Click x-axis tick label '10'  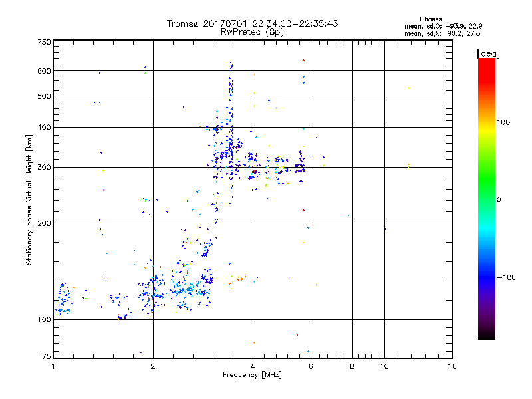pos(384,366)
